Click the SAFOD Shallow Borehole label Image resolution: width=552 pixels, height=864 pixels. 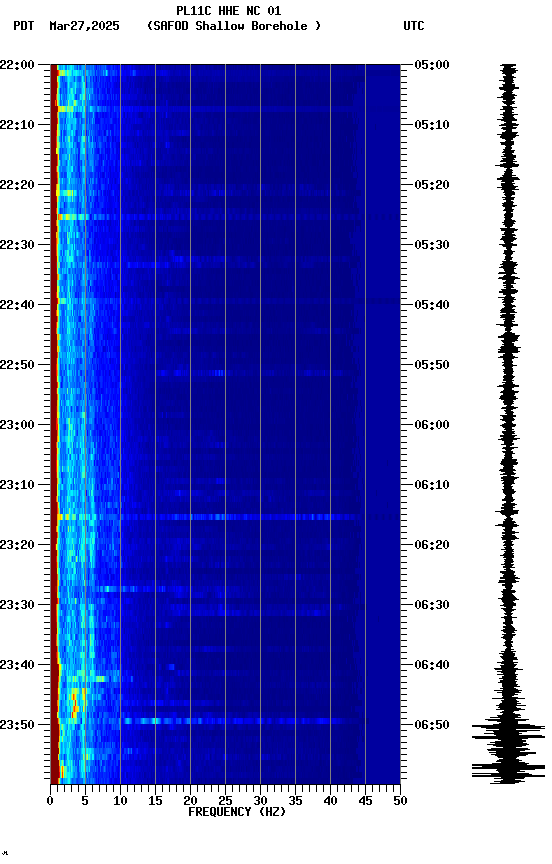click(x=234, y=26)
